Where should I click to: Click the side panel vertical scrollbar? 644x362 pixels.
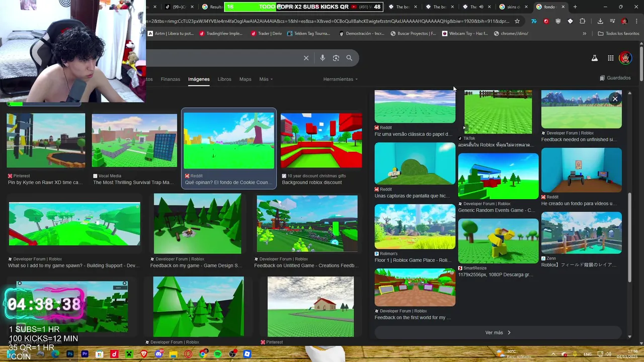coord(629,236)
